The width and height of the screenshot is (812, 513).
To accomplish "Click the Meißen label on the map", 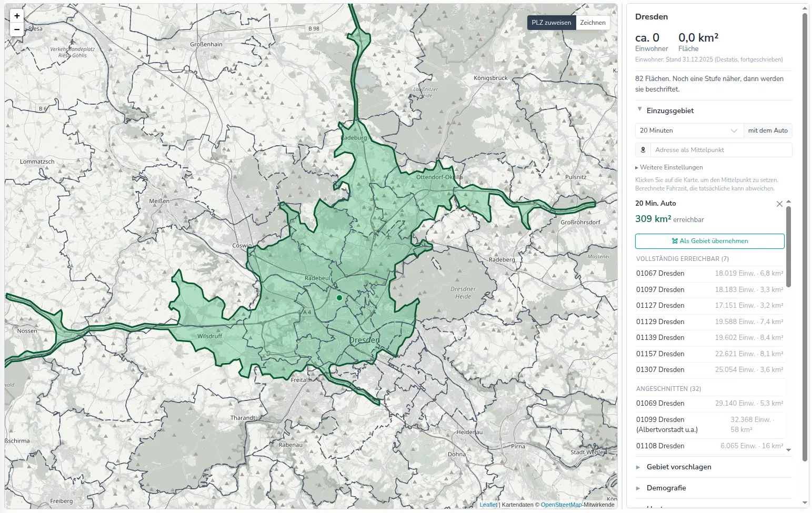I will coord(159,201).
